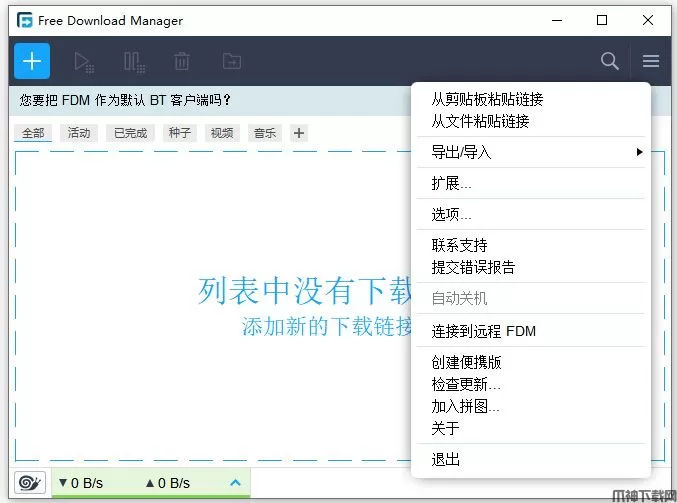Click the Free Download Manager logo icon
Viewport: 677px width, 503px height.
coord(25,20)
